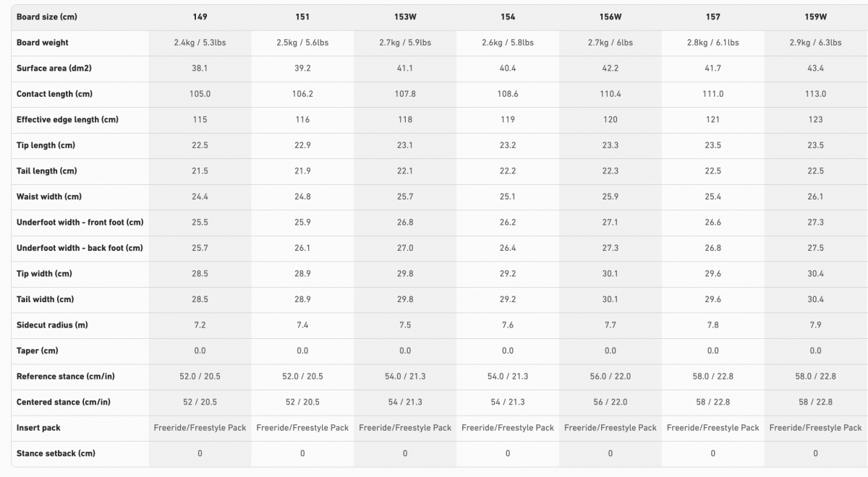Screen dimensions: 868x477
Task: Select the 43.4 surface area cell
Action: pyautogui.click(x=816, y=68)
